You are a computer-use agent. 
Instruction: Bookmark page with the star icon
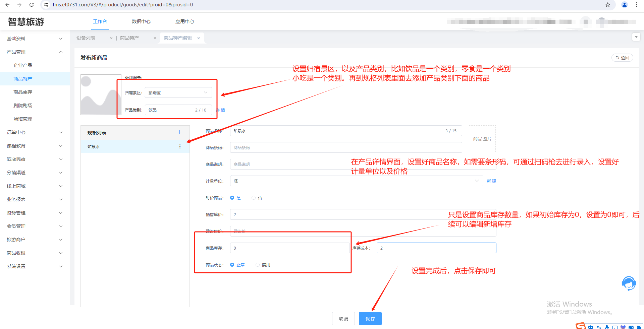click(x=607, y=5)
